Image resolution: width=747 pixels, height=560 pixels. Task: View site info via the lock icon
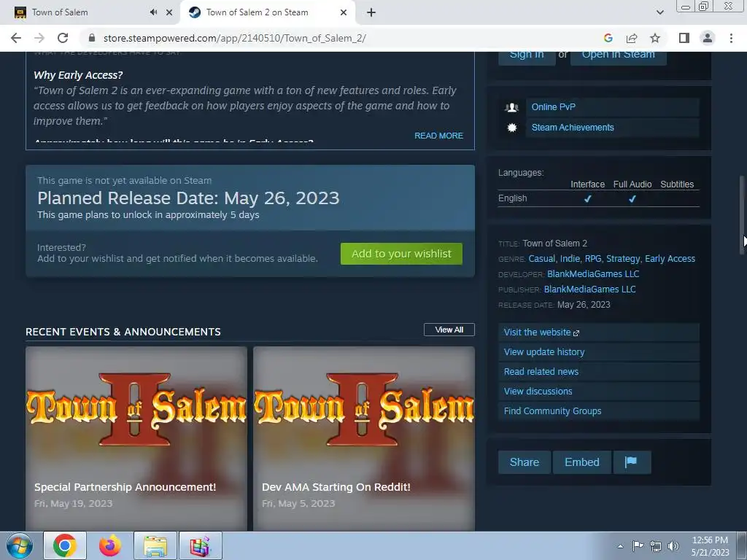(x=92, y=38)
